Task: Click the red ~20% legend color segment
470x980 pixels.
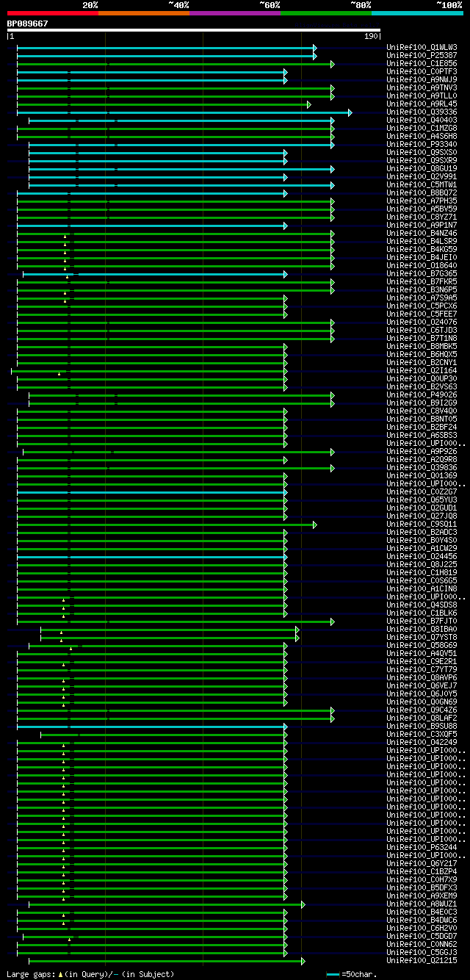Action: pyautogui.click(x=52, y=13)
